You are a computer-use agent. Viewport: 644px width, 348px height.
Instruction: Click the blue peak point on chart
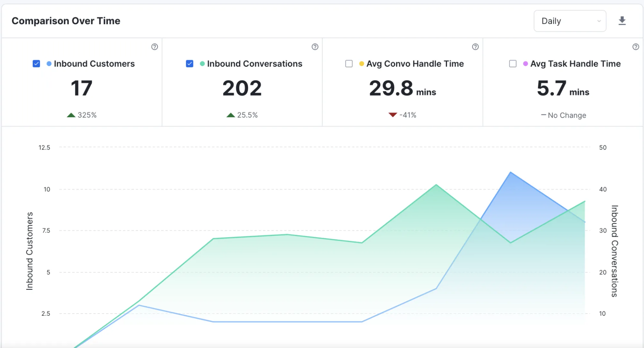click(x=511, y=172)
